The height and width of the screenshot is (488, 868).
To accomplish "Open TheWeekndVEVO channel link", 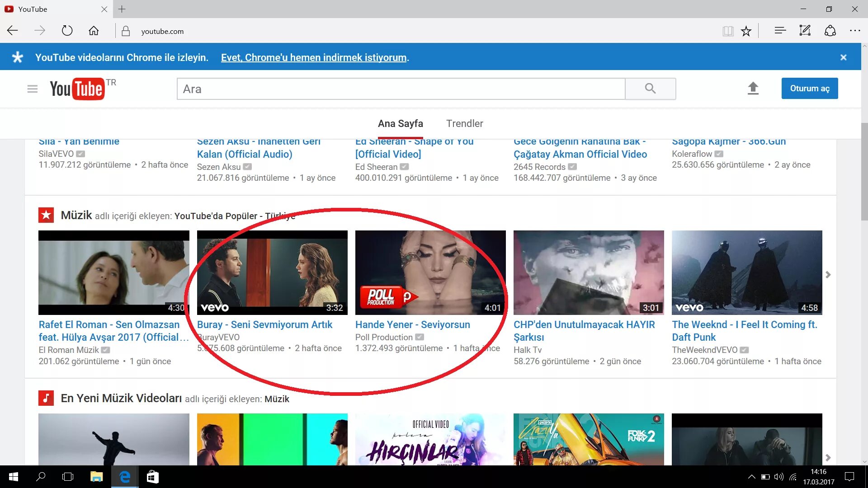I will (x=704, y=350).
